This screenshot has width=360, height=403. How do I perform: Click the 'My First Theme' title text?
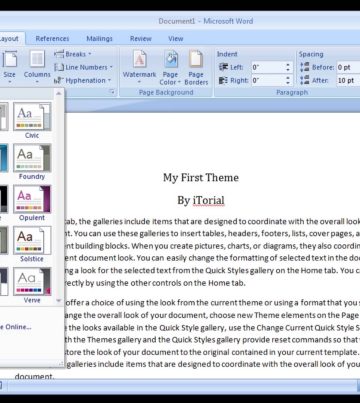(201, 178)
